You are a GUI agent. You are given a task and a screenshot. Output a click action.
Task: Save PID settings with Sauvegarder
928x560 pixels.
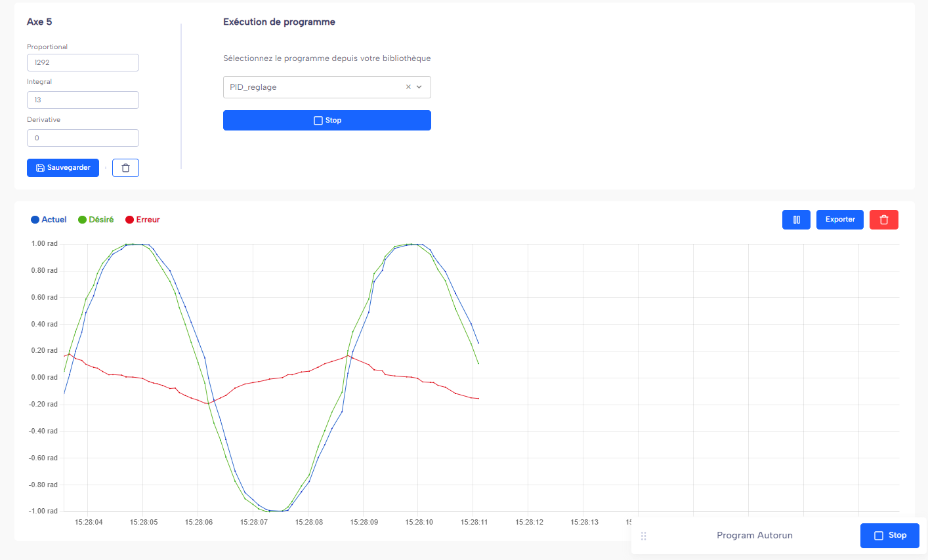[x=63, y=168]
